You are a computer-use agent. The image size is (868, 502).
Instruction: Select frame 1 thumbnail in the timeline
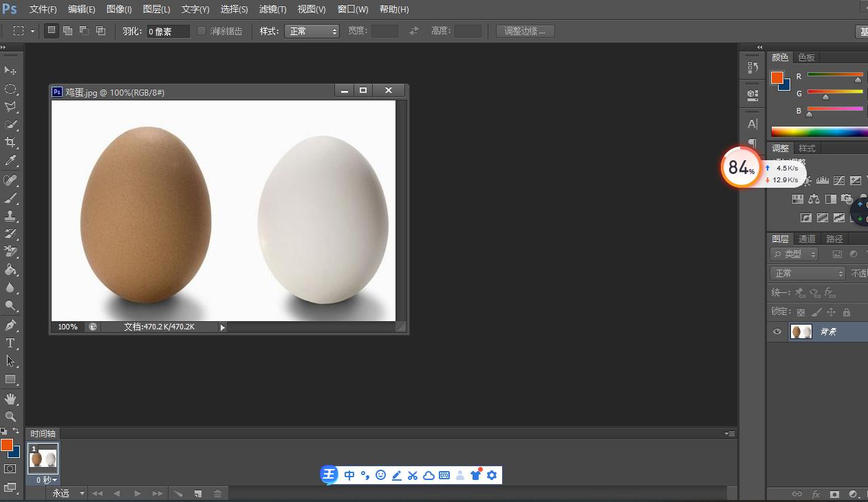coord(43,457)
